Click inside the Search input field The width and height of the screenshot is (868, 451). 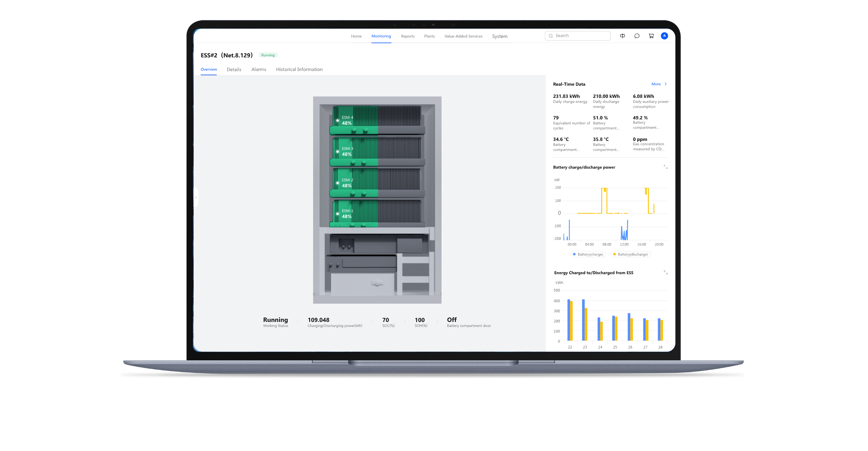[577, 35]
